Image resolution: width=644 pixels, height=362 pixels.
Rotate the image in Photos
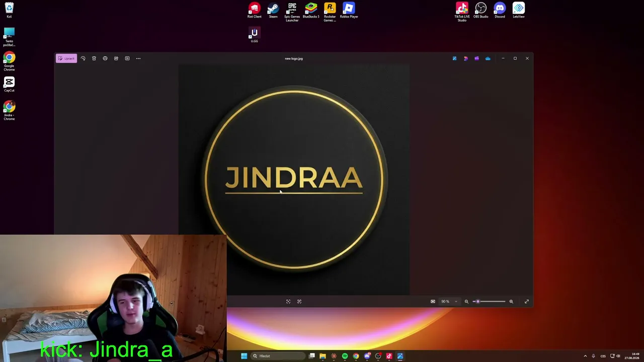pos(83,58)
